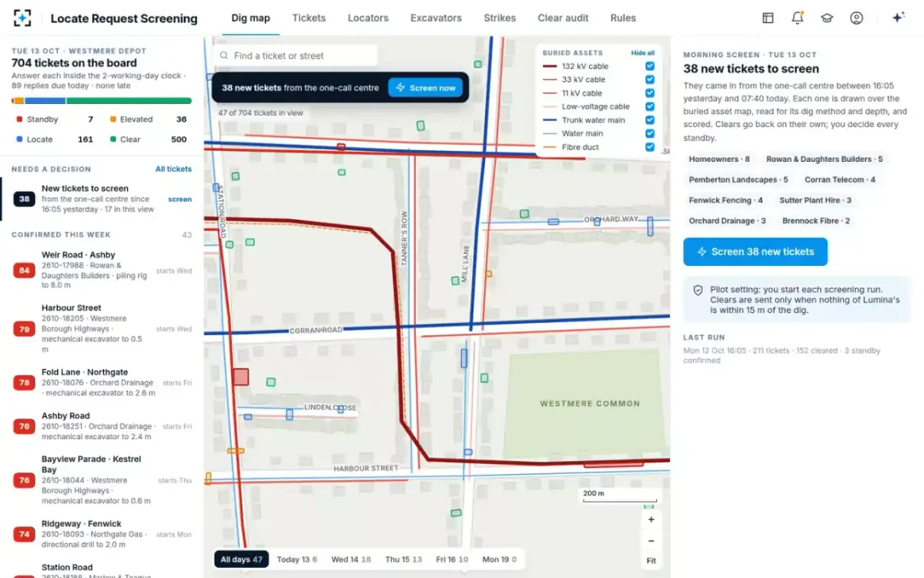Zoom out with the map minus button
The height and width of the screenshot is (578, 924).
[651, 540]
